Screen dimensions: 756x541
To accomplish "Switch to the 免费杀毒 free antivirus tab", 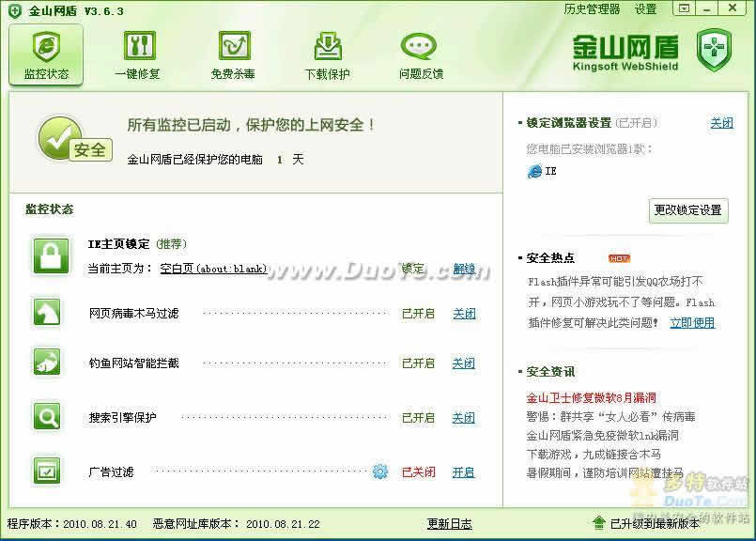I will [234, 55].
